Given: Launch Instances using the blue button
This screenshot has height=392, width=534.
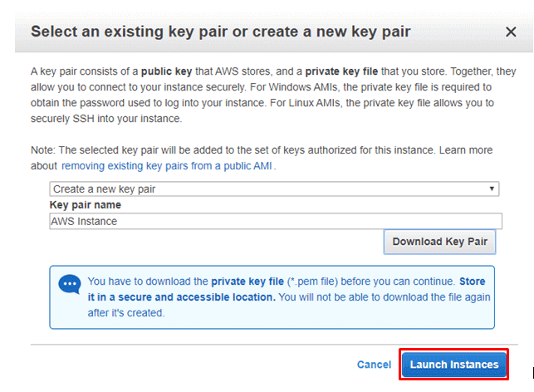Looking at the screenshot, I should (454, 365).
